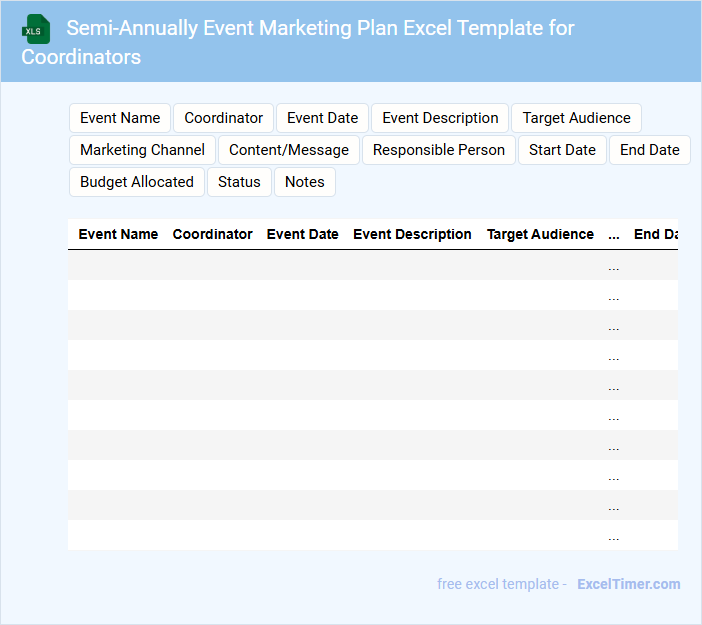This screenshot has width=702, height=625.
Task: Click the Event Date tag button
Action: pyautogui.click(x=322, y=118)
